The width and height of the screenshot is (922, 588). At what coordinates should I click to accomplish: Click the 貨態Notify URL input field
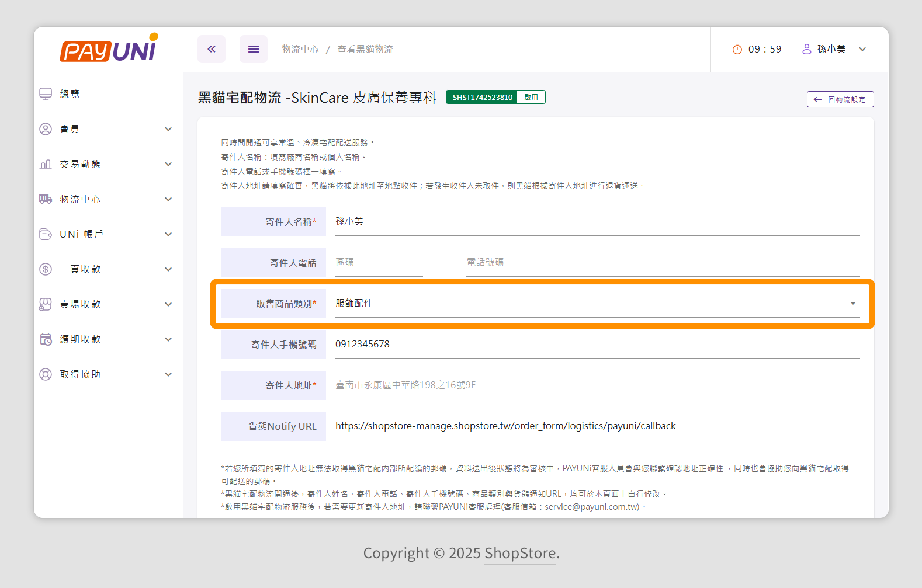coord(597,426)
